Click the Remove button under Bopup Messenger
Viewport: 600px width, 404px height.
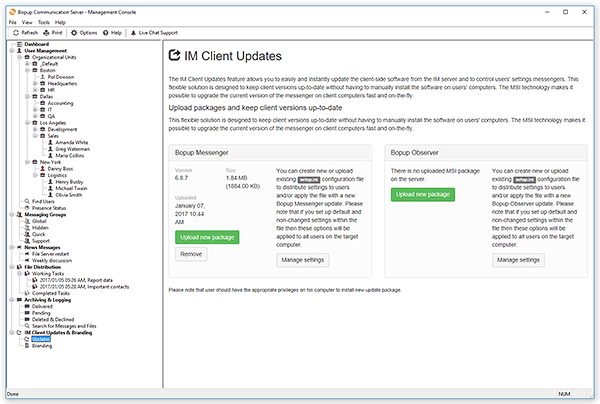pos(191,254)
